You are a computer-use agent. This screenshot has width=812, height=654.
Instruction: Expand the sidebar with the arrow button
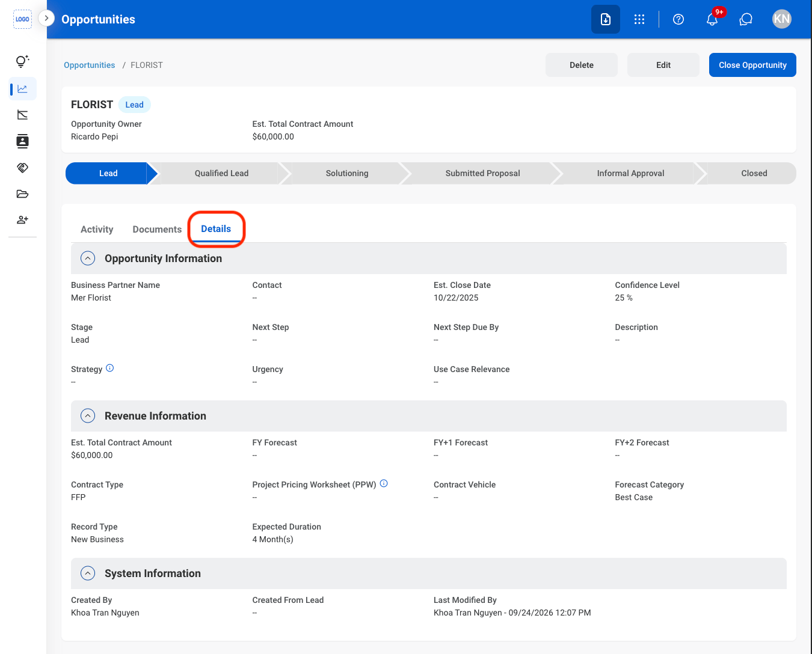46,19
